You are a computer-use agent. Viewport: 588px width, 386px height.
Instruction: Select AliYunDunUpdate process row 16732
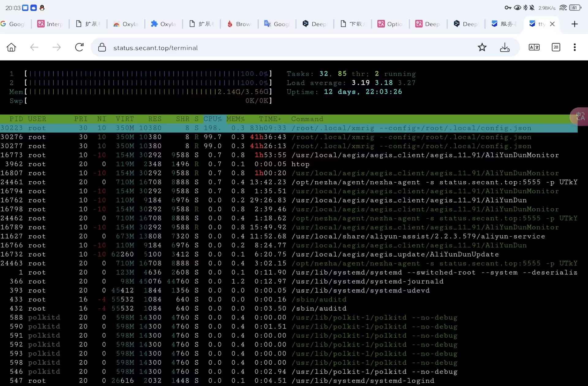click(x=289, y=254)
